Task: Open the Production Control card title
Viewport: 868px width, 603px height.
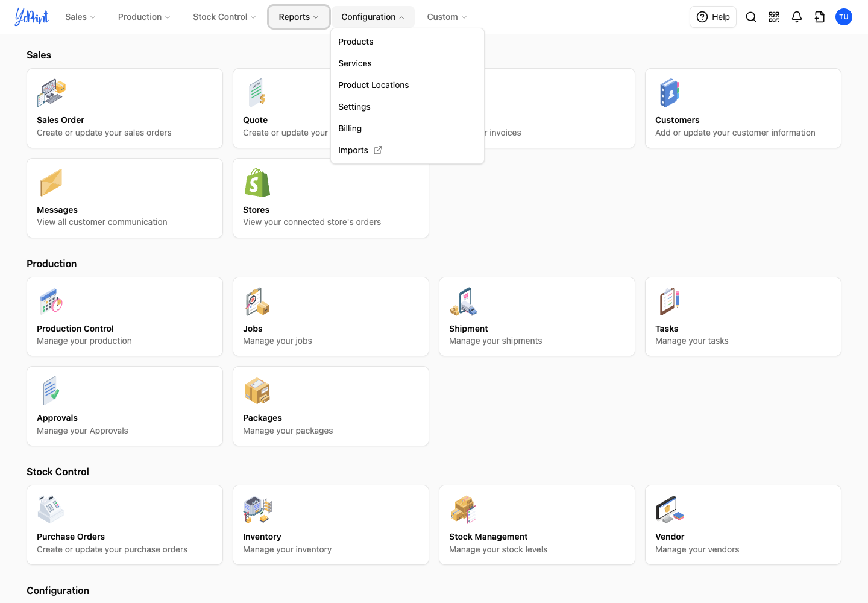Action: tap(75, 329)
